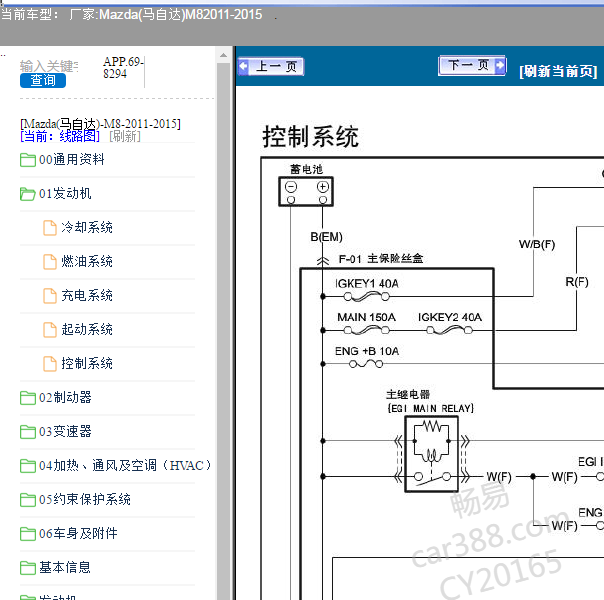Image resolution: width=604 pixels, height=600 pixels.
Task: Expand the 03变速器 folder icon
Action: 28,431
